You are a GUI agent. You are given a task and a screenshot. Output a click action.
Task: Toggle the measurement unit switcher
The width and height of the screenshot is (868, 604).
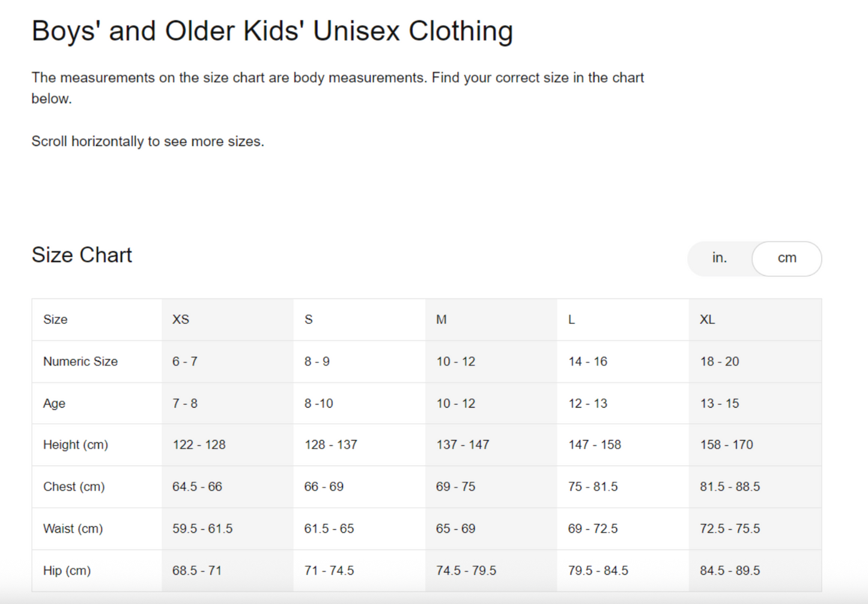754,258
